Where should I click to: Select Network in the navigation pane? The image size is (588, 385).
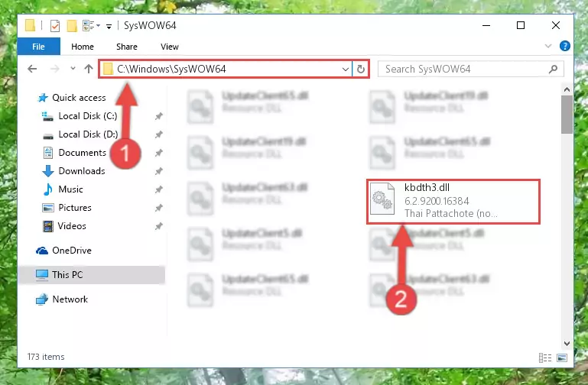click(70, 299)
